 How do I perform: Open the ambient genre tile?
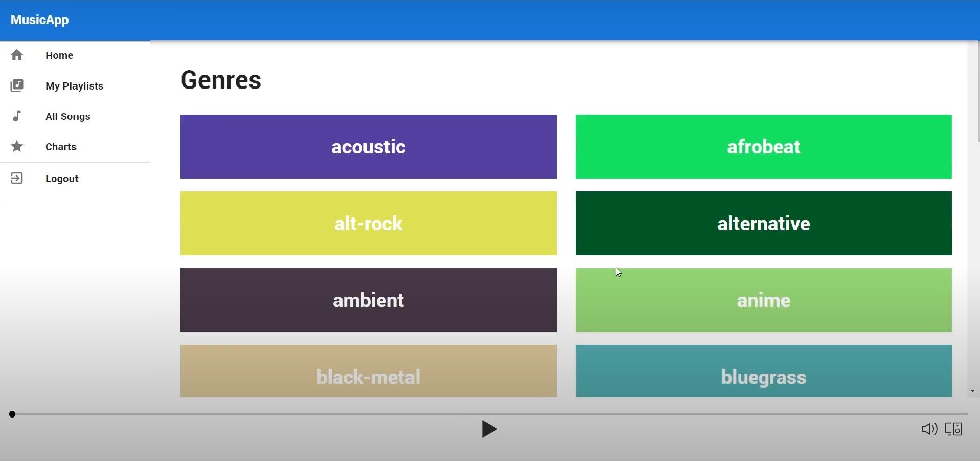(368, 300)
